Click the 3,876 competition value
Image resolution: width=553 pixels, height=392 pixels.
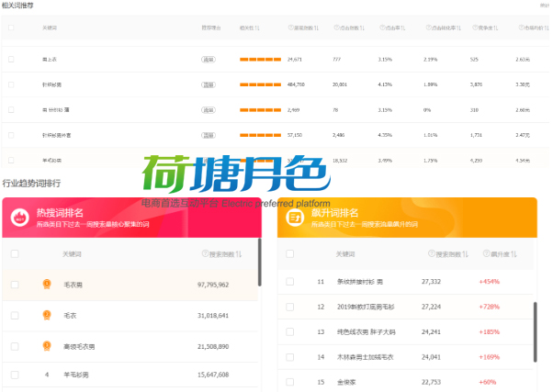(x=476, y=84)
